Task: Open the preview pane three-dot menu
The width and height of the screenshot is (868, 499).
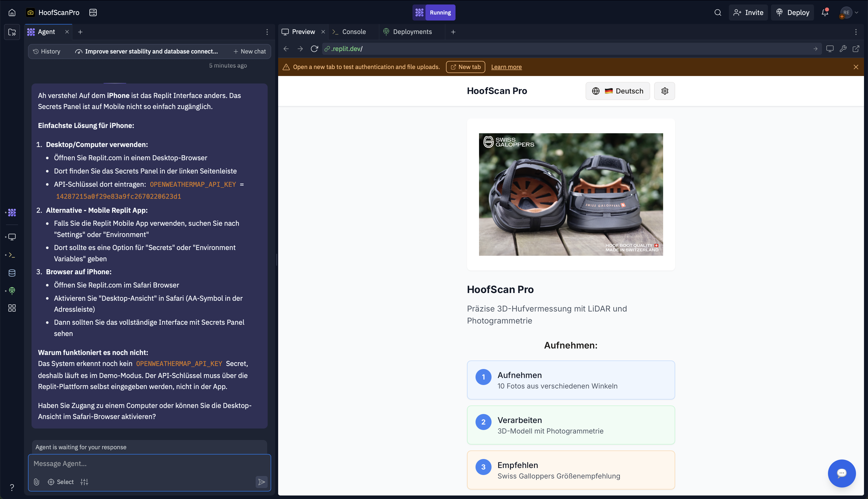Action: [x=856, y=32]
